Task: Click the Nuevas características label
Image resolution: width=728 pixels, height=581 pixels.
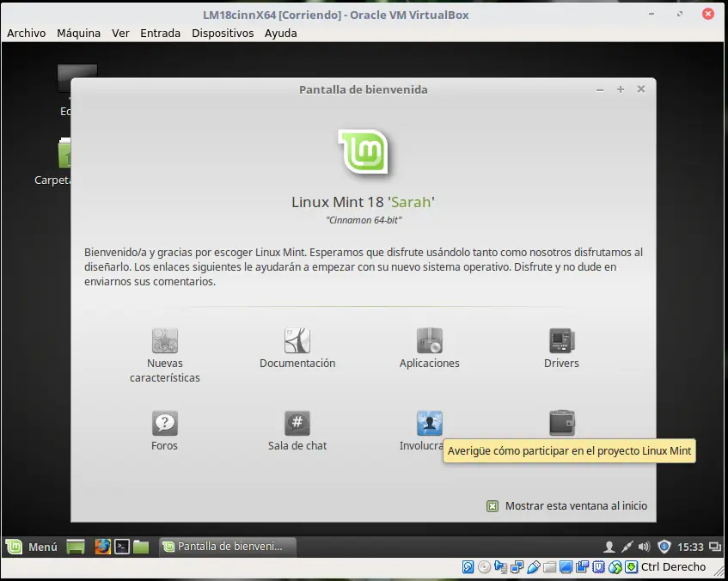Action: click(x=165, y=370)
